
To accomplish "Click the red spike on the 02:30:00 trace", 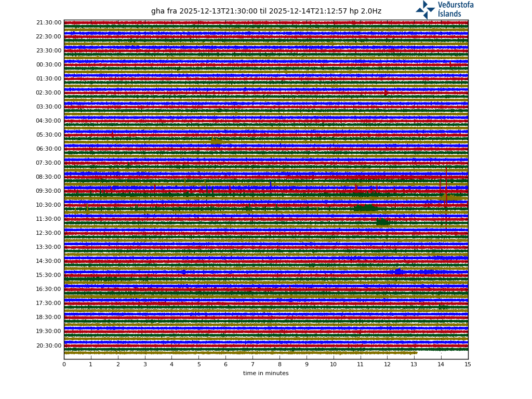I will [386, 92].
